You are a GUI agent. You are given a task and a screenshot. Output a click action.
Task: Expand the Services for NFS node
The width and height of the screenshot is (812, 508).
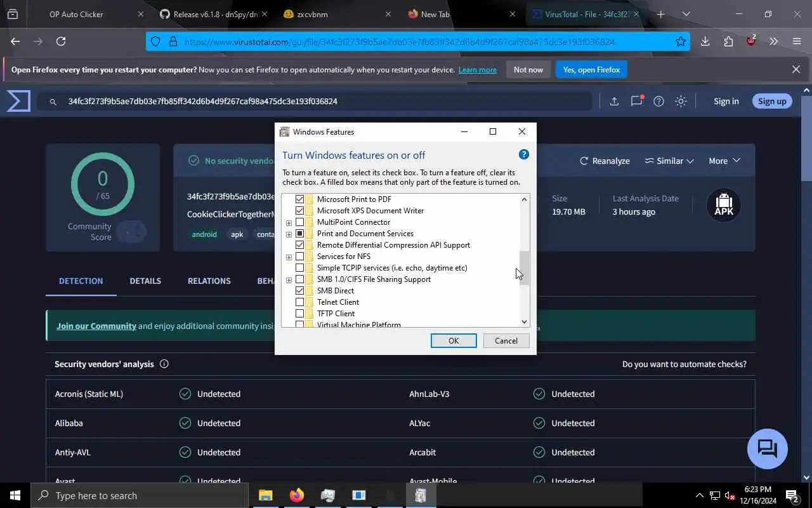click(x=289, y=257)
